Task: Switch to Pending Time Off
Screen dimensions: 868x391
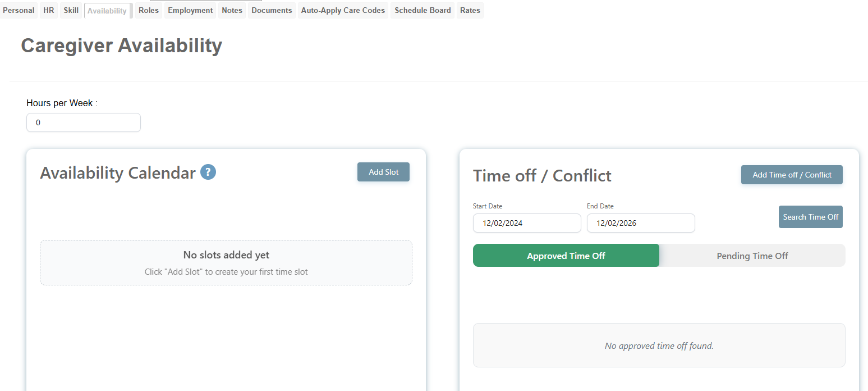Action: click(752, 256)
